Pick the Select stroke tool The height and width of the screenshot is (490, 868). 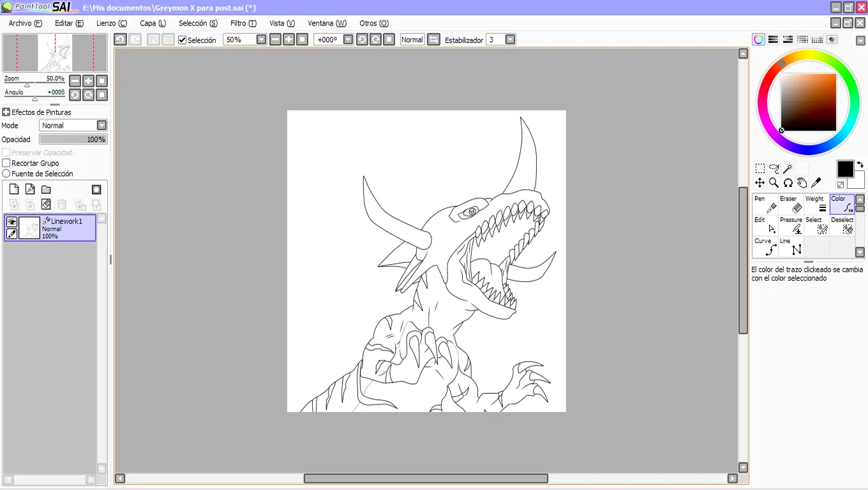tap(816, 225)
